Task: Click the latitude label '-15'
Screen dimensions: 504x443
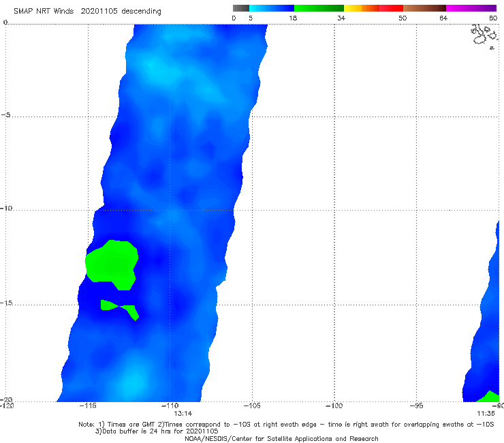Action: (x=6, y=303)
